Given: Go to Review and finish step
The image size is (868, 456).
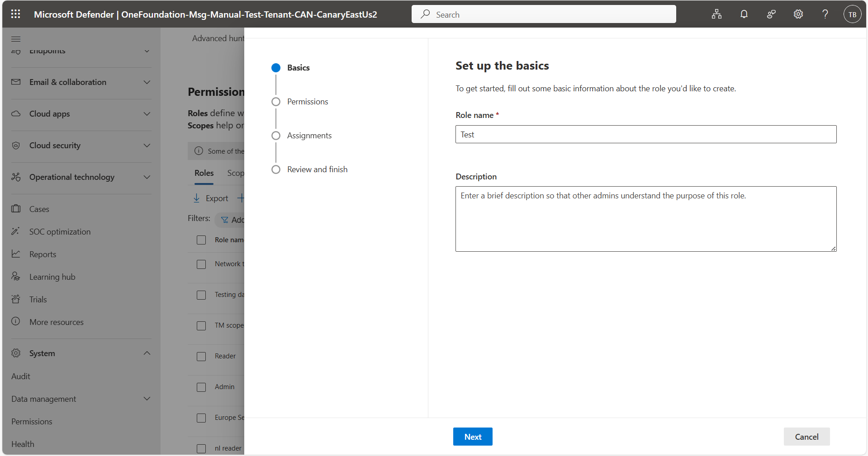Looking at the screenshot, I should pos(317,169).
